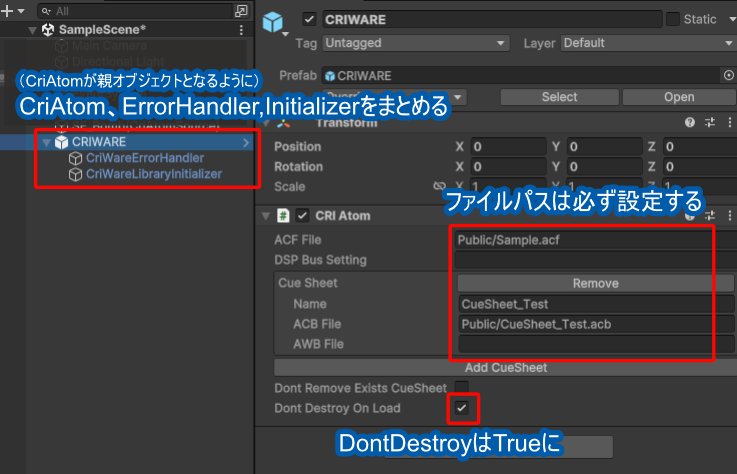737x474 pixels.
Task: Toggle the CRIWARE object active checkbox
Action: 309,19
